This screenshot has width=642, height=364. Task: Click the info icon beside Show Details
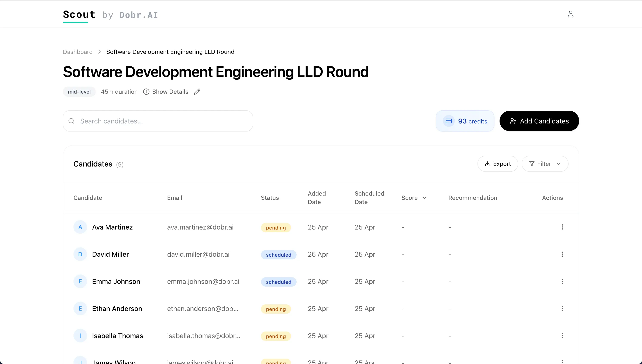click(146, 92)
